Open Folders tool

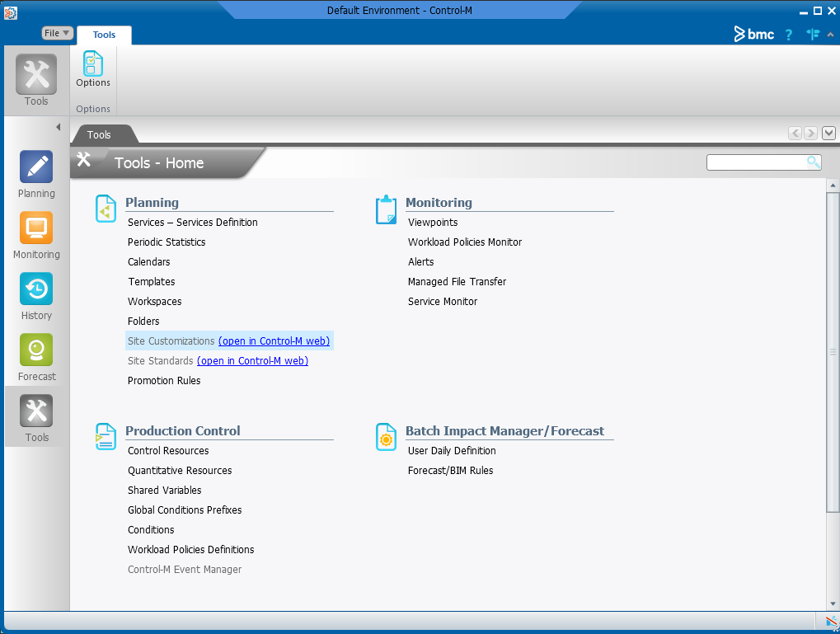143,322
